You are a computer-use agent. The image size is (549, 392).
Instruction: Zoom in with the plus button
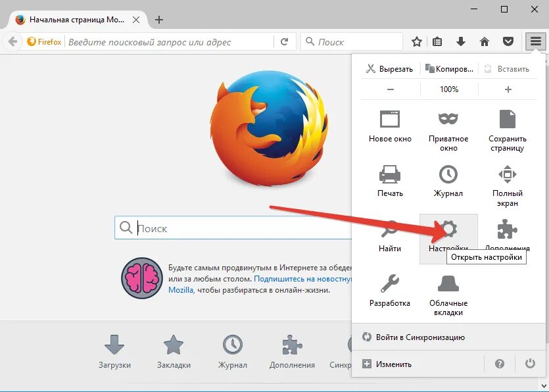tap(508, 89)
